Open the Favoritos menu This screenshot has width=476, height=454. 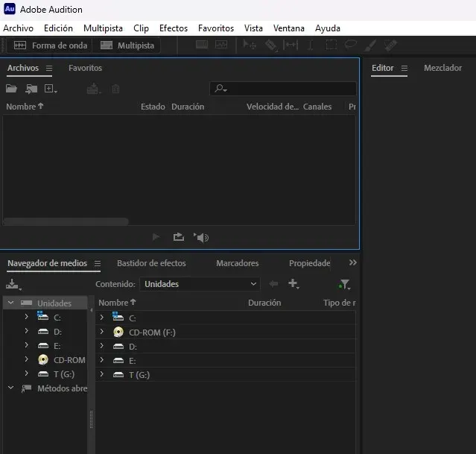(216, 28)
